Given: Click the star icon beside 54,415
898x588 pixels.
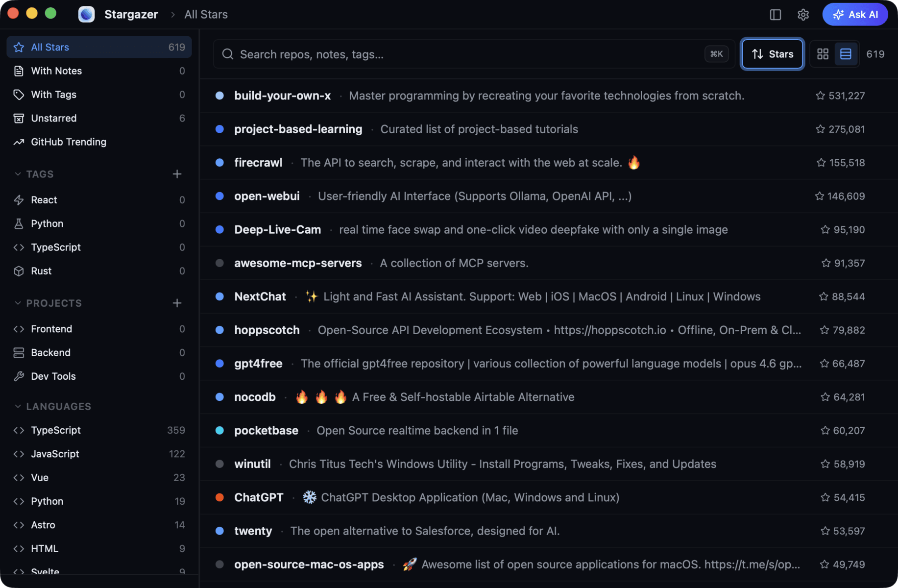Looking at the screenshot, I should click(825, 497).
